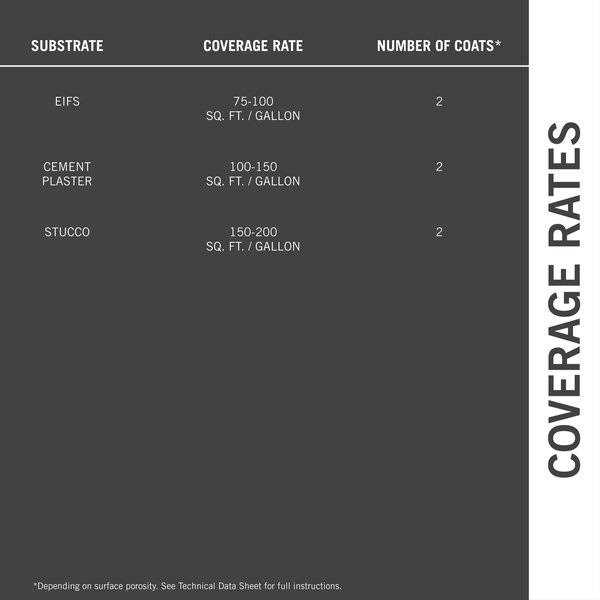
Task: Select the CEMENT PLASTER substrate label
Action: click(x=67, y=174)
